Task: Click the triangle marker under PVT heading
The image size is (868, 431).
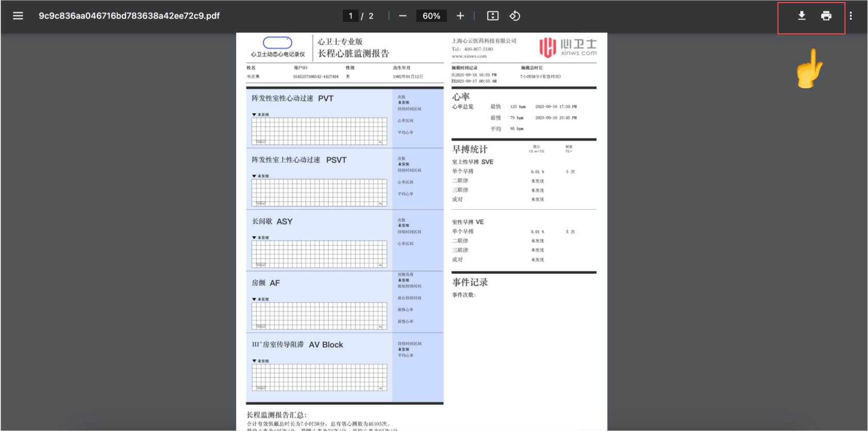Action: (x=254, y=114)
